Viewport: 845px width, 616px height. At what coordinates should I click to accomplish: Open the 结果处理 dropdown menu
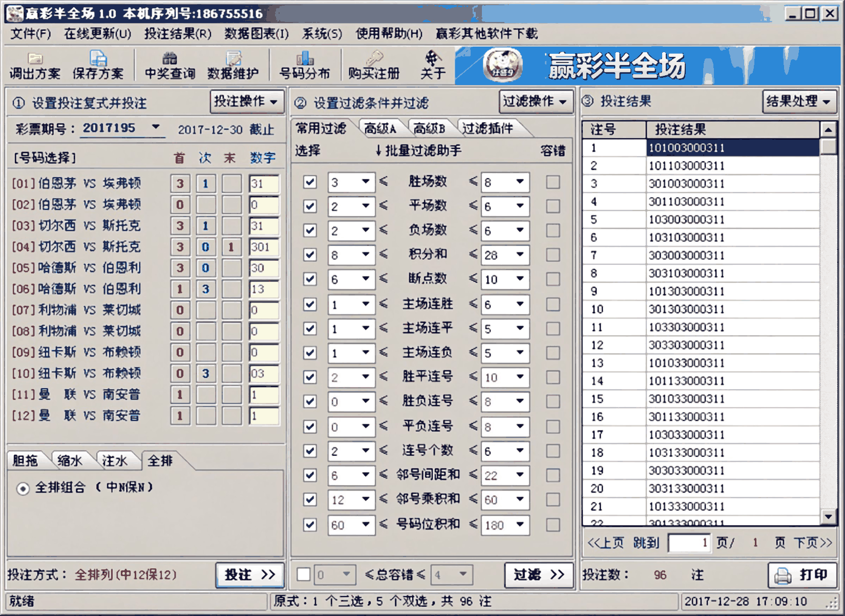click(x=799, y=102)
